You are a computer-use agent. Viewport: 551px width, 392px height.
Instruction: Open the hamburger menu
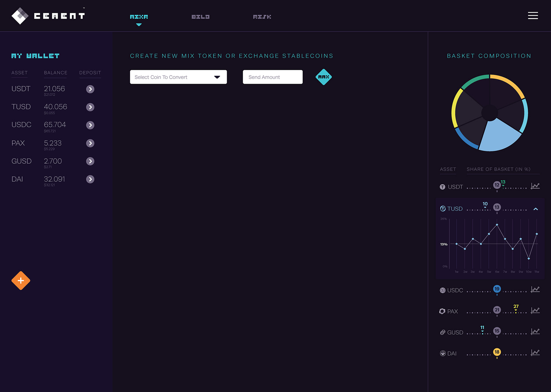coord(533,15)
